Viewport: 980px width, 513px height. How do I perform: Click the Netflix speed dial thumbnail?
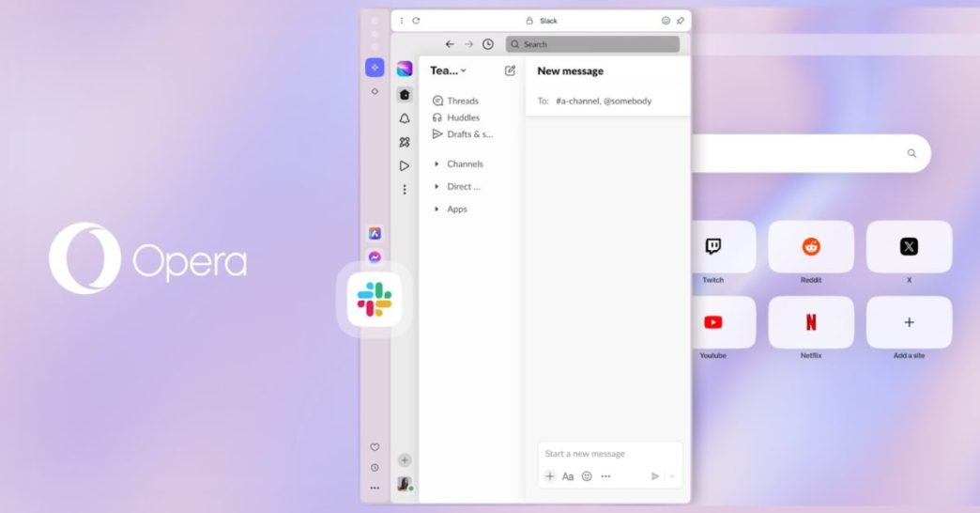pyautogui.click(x=811, y=322)
